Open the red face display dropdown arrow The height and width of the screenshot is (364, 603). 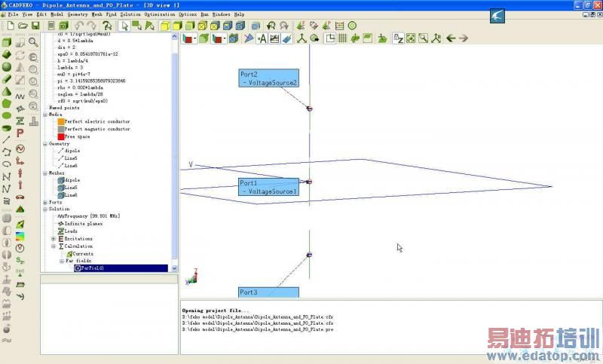195,38
